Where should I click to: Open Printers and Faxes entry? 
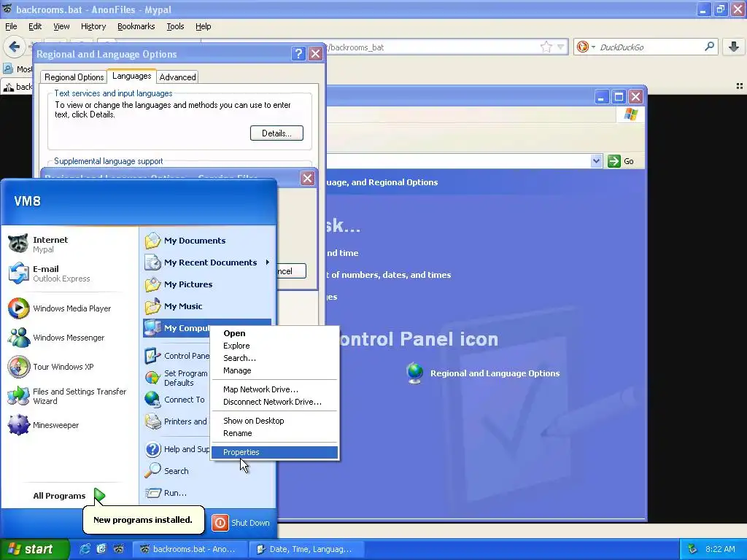[x=177, y=421]
